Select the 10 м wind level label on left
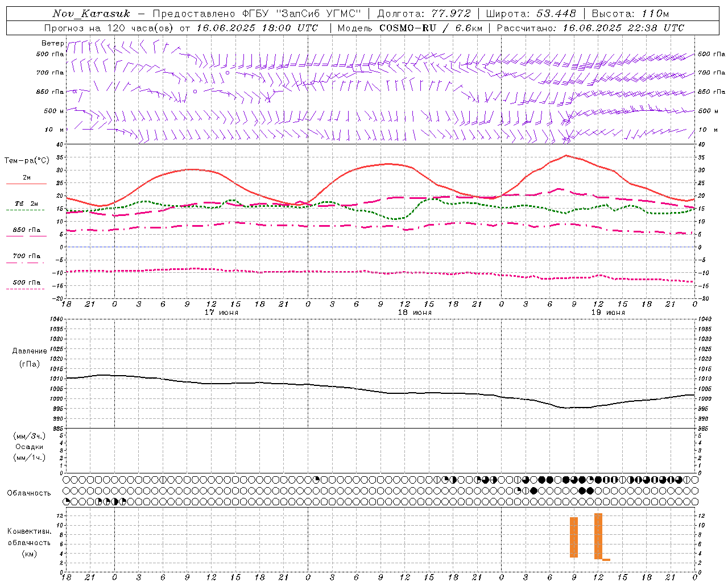The width and height of the screenshot is (728, 582). pyautogui.click(x=54, y=130)
